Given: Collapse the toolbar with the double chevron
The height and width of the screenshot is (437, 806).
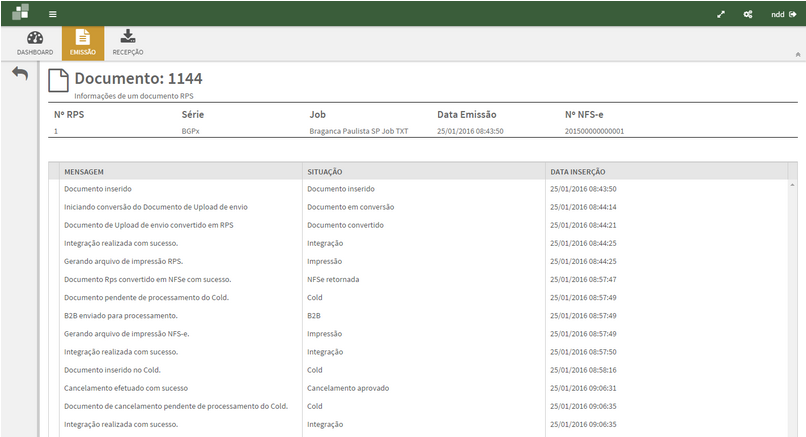Looking at the screenshot, I should click(797, 54).
